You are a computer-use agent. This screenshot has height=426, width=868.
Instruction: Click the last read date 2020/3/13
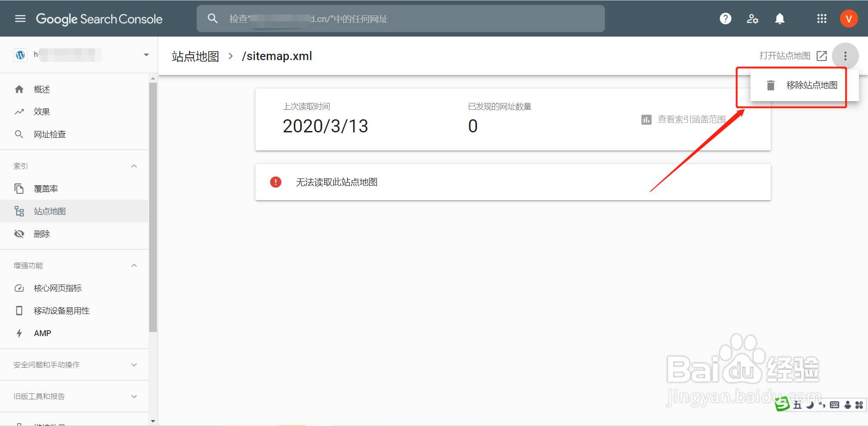tap(325, 126)
